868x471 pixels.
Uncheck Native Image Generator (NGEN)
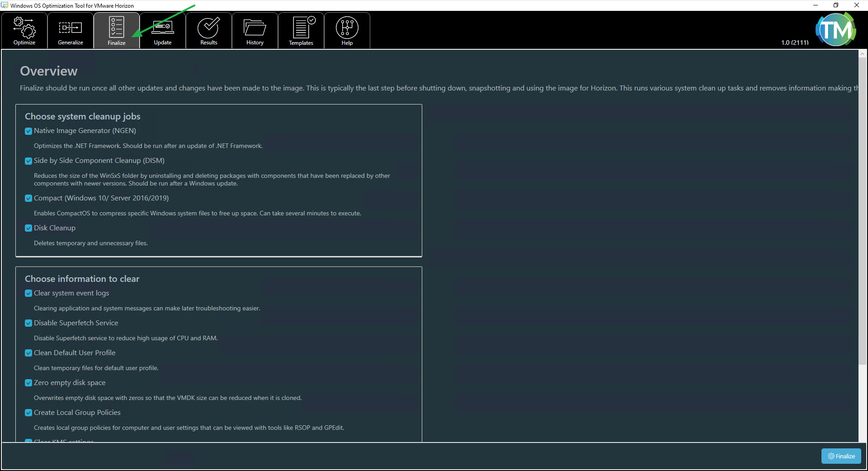click(x=28, y=131)
